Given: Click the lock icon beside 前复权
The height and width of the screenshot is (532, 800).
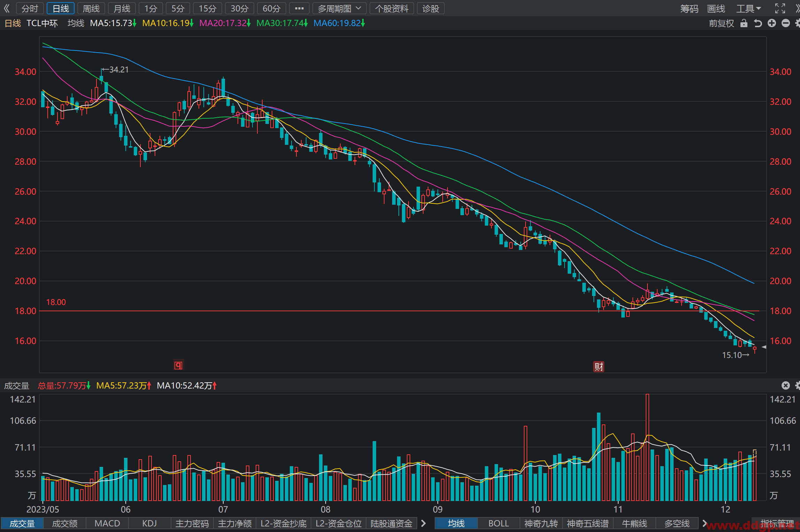Looking at the screenshot, I should (x=744, y=23).
